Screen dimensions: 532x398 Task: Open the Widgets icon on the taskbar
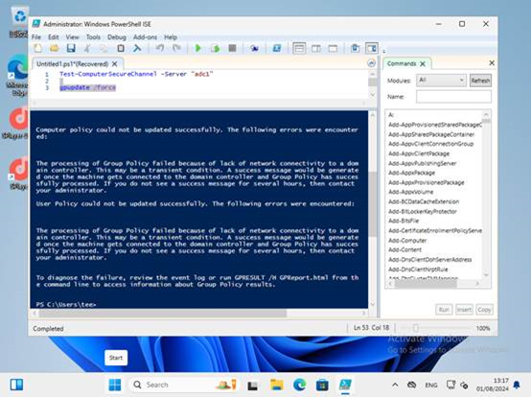point(16,385)
